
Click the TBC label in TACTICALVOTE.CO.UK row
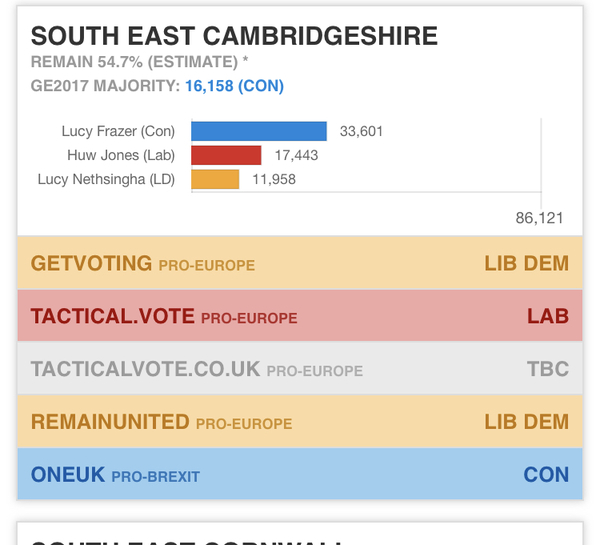[547, 369]
